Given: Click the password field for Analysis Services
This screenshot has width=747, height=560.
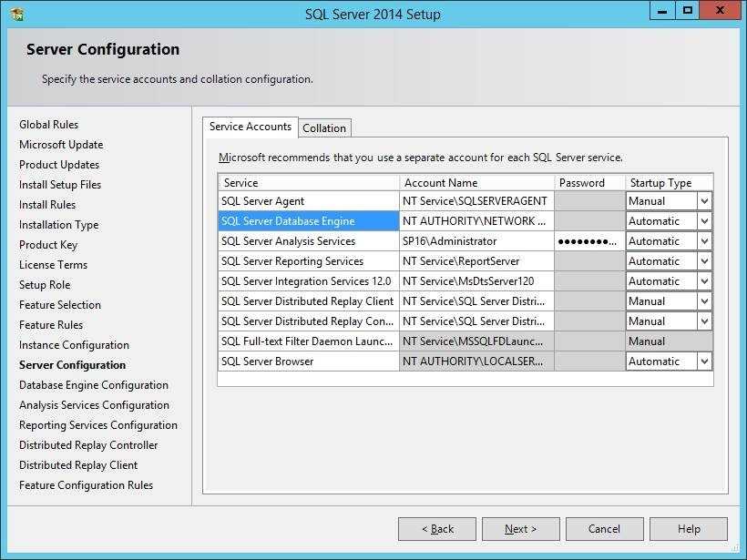Looking at the screenshot, I should pos(589,241).
